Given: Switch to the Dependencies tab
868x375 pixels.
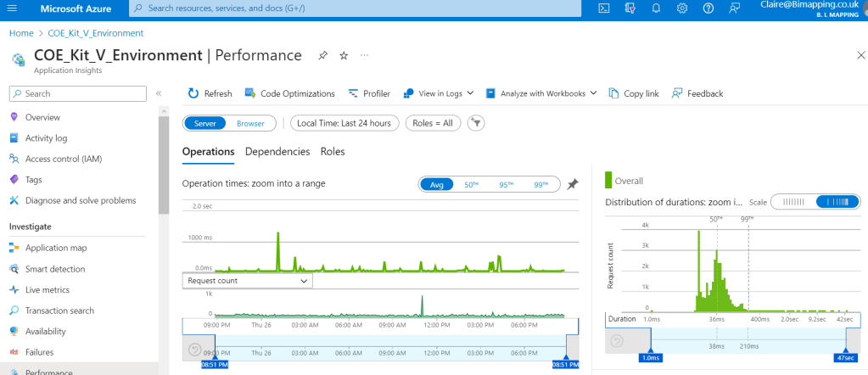Looking at the screenshot, I should [x=277, y=151].
